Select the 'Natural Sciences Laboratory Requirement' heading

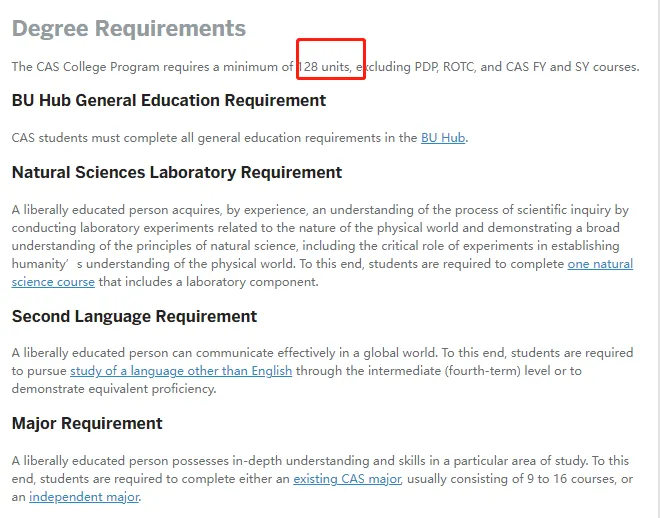coord(177,173)
